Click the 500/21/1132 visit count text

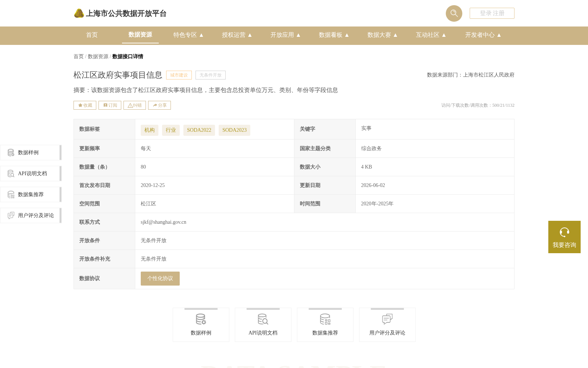click(503, 105)
